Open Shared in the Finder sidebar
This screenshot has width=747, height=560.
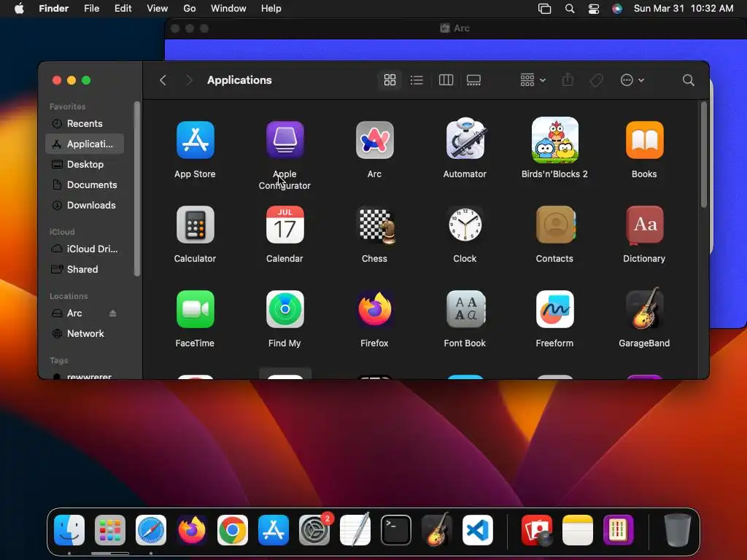(85, 270)
